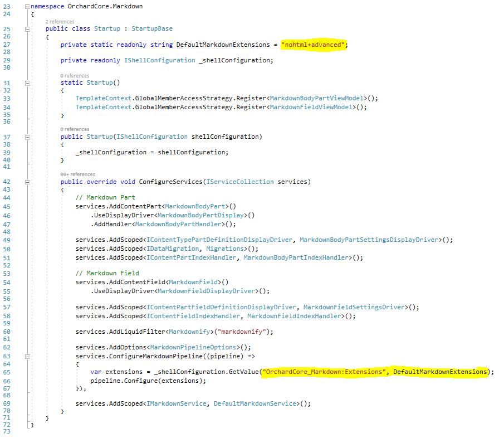
Task: Click DefaultMarkdownExtensions declaration on line 27
Action: (x=223, y=45)
